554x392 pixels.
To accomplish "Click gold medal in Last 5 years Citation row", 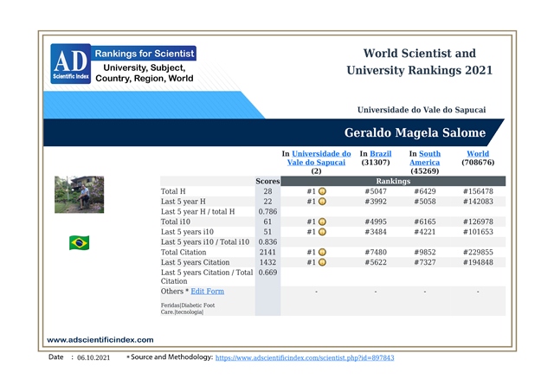I will (x=322, y=262).
